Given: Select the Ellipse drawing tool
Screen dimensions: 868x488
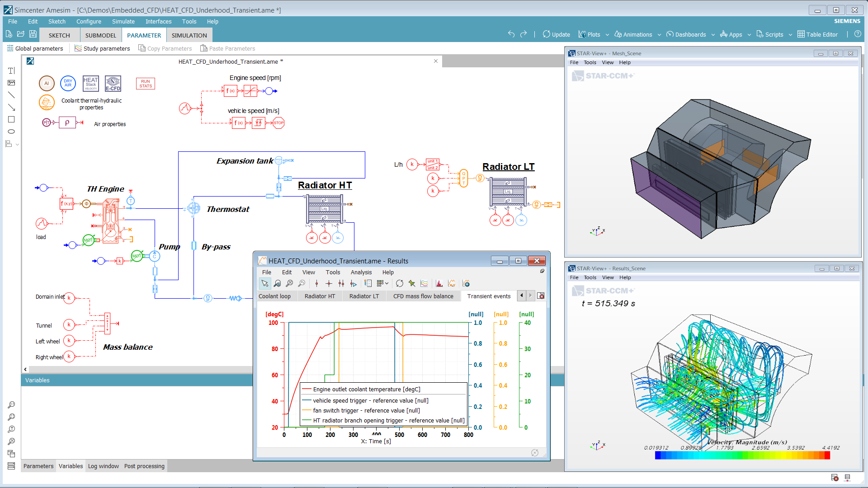Looking at the screenshot, I should 11,131.
